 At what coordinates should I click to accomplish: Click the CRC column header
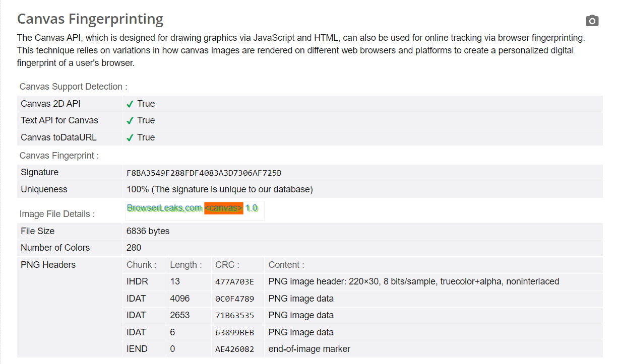point(227,265)
